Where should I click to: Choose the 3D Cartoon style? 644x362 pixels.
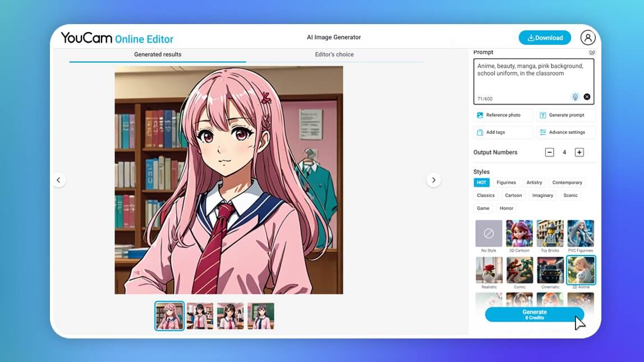(519, 234)
